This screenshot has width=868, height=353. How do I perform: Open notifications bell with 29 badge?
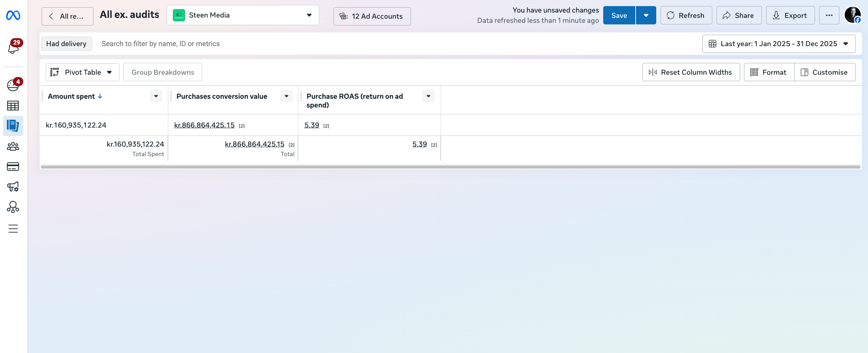(x=13, y=47)
